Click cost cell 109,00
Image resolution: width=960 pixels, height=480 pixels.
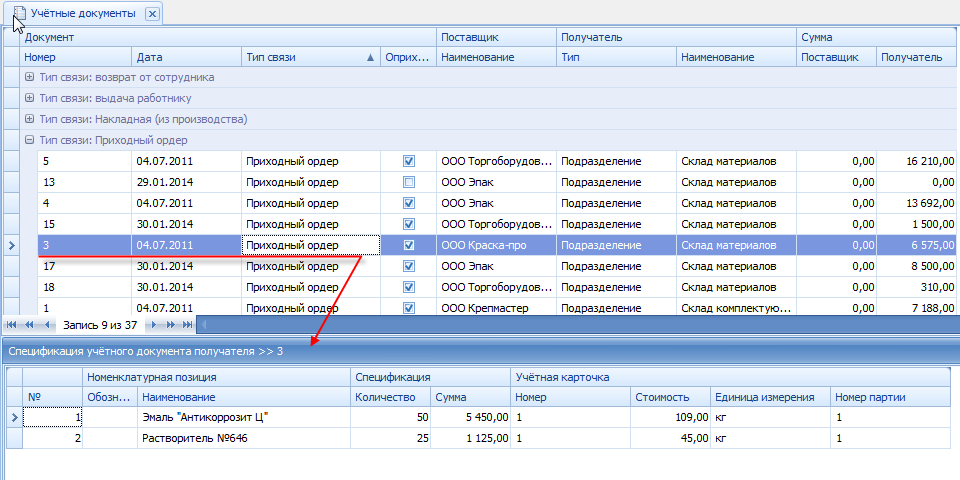point(670,418)
